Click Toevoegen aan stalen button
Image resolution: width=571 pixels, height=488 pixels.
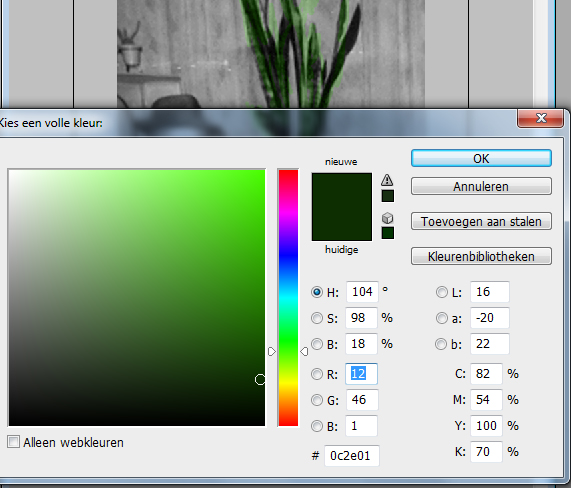[x=481, y=221]
